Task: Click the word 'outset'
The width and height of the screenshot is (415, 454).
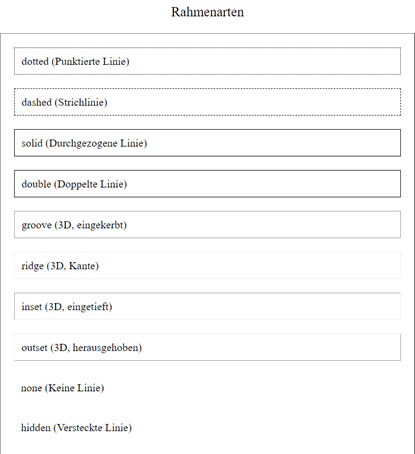Action: pos(34,348)
